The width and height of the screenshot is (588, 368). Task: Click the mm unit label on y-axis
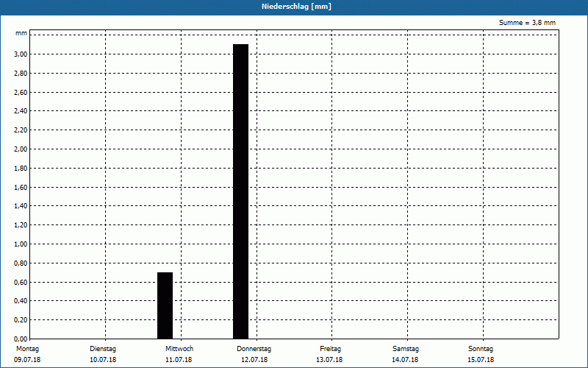pyautogui.click(x=21, y=33)
